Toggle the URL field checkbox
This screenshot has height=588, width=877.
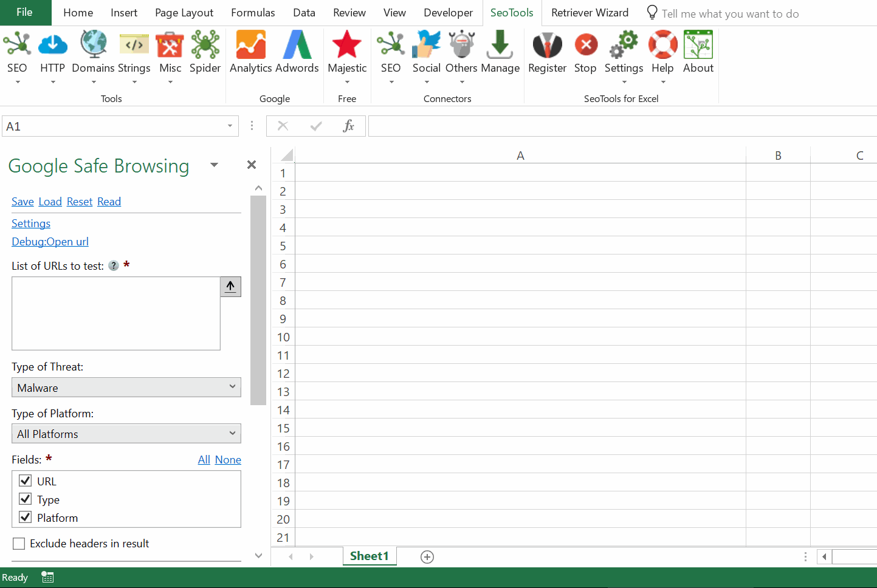[26, 481]
